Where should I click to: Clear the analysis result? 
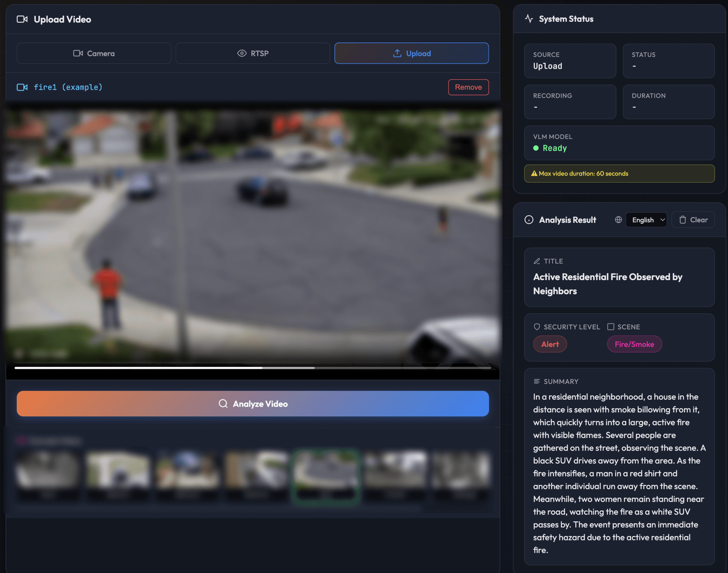(693, 220)
